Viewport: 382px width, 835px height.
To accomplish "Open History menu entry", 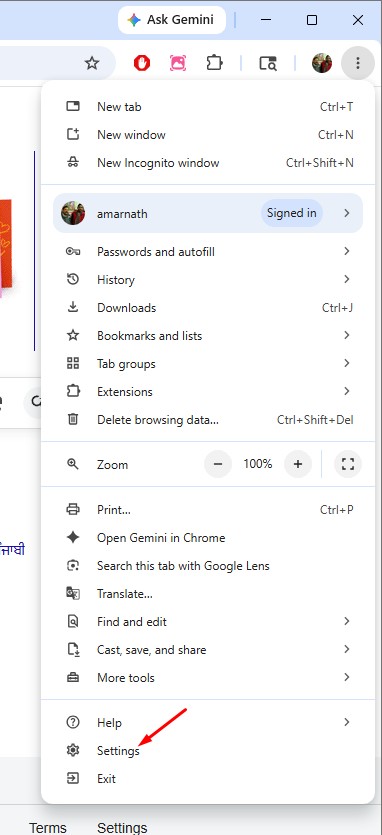I will coord(208,280).
